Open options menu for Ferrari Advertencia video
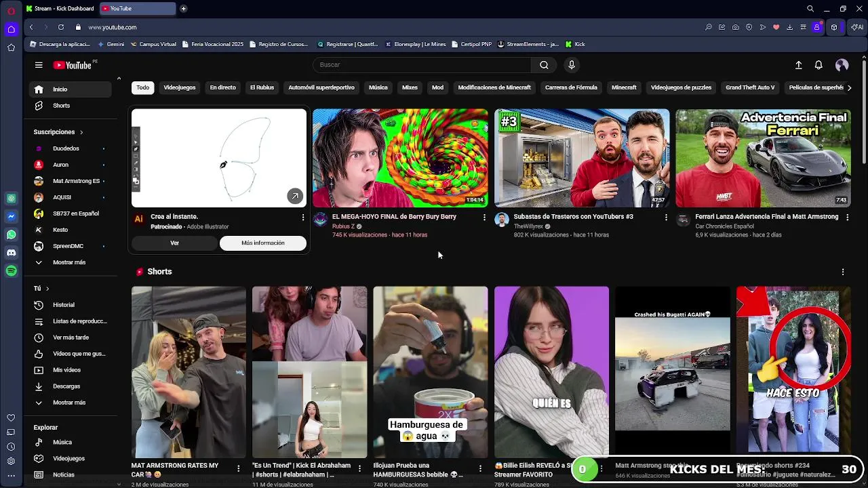Image resolution: width=868 pixels, height=488 pixels. [x=847, y=218]
